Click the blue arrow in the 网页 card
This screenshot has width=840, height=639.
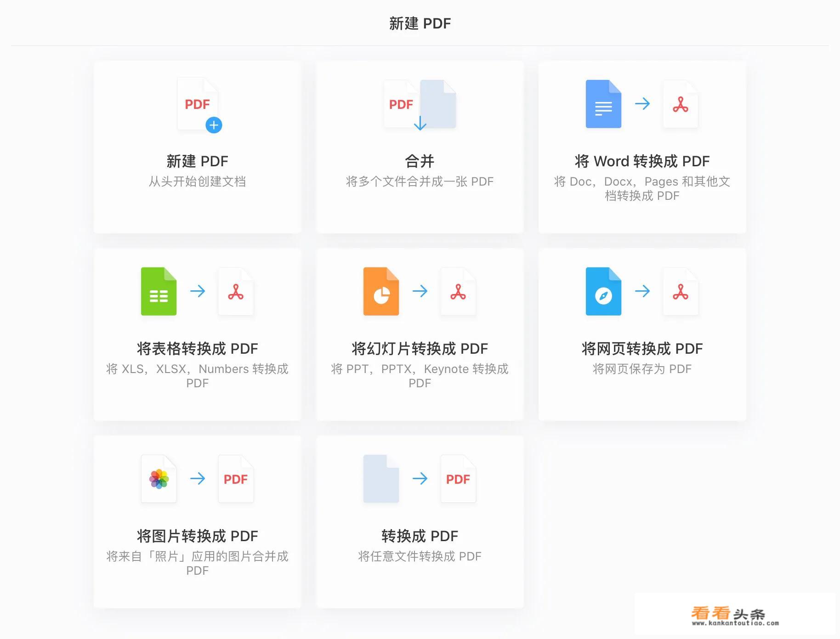coord(642,291)
